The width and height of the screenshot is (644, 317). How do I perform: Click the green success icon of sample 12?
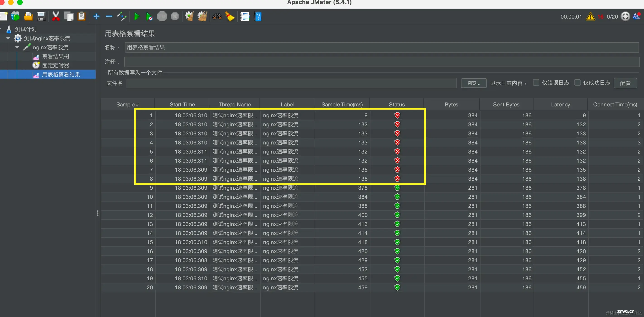coord(397,215)
